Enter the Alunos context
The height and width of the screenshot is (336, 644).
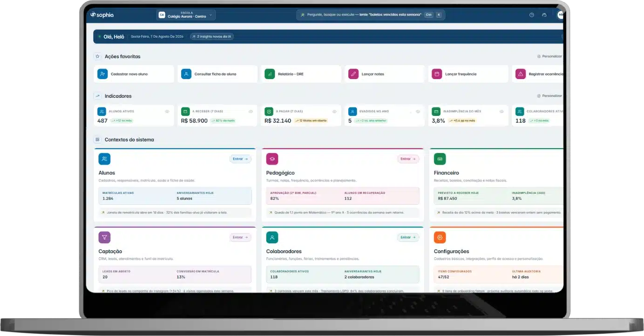click(240, 159)
